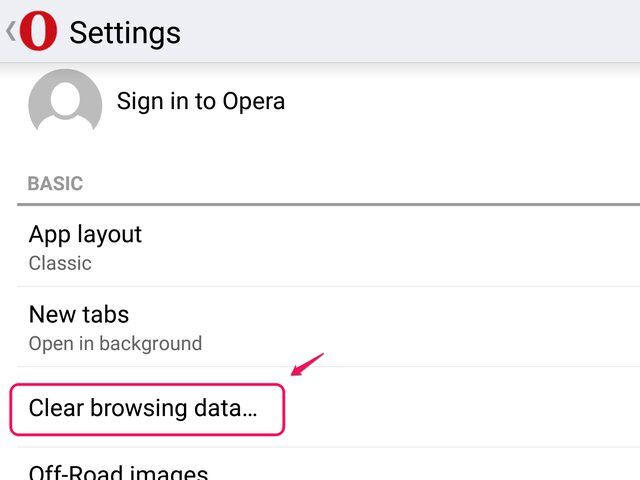Viewport: 640px width, 480px height.
Task: Click the pink arrow annotation
Action: click(x=307, y=364)
